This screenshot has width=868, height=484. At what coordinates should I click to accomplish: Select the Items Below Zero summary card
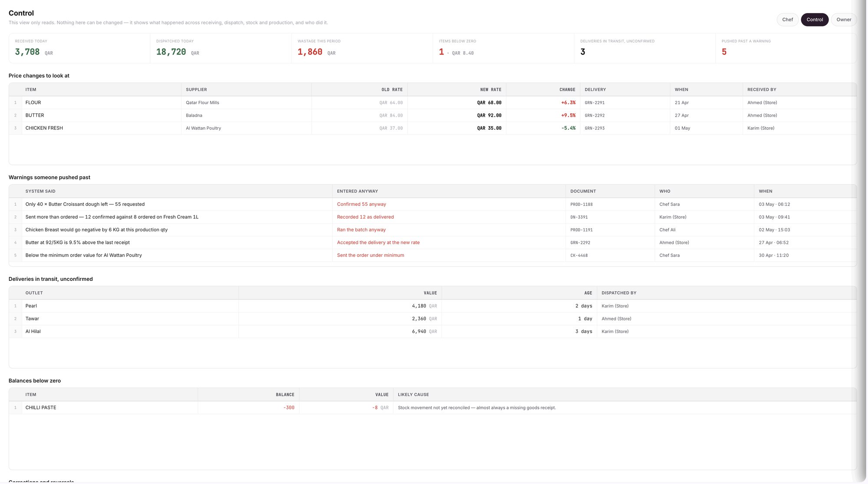tap(503, 48)
